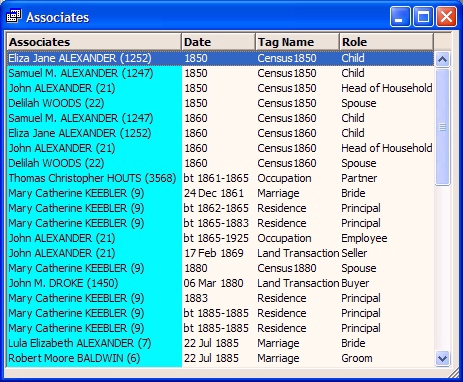Select the 24 Dec 1861 Marriage row

point(220,193)
